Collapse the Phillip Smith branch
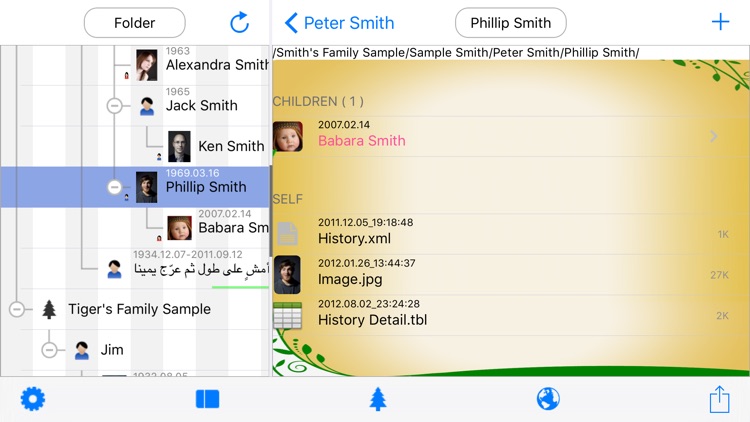 114,187
